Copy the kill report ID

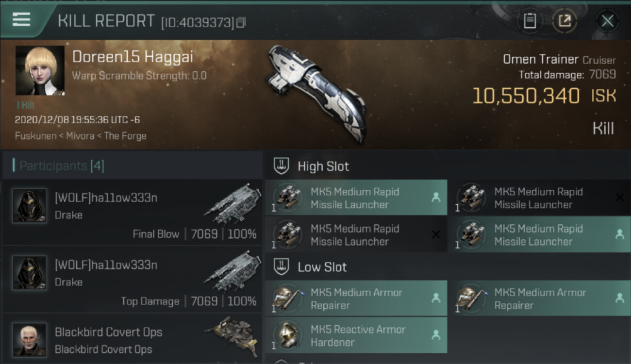click(241, 22)
